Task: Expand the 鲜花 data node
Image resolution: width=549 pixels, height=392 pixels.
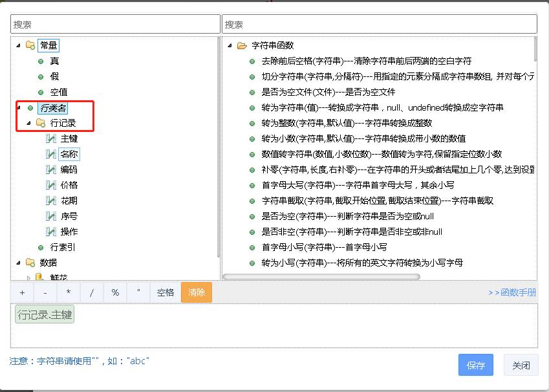Action: 28,278
